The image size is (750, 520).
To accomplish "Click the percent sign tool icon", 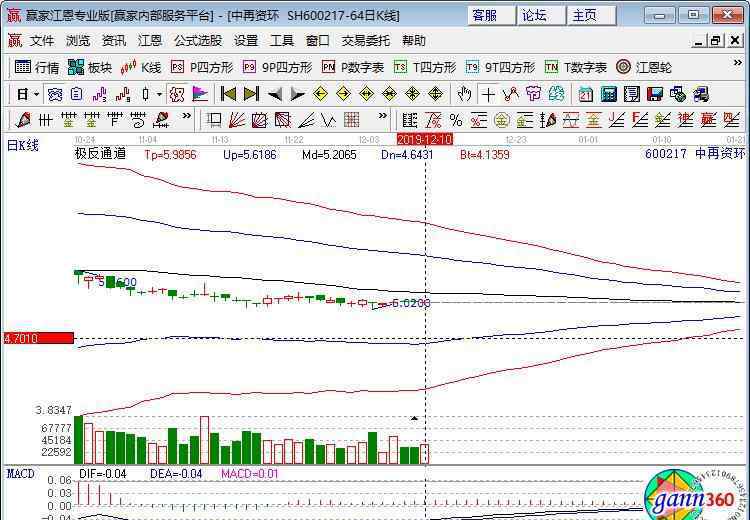I will pos(456,120).
